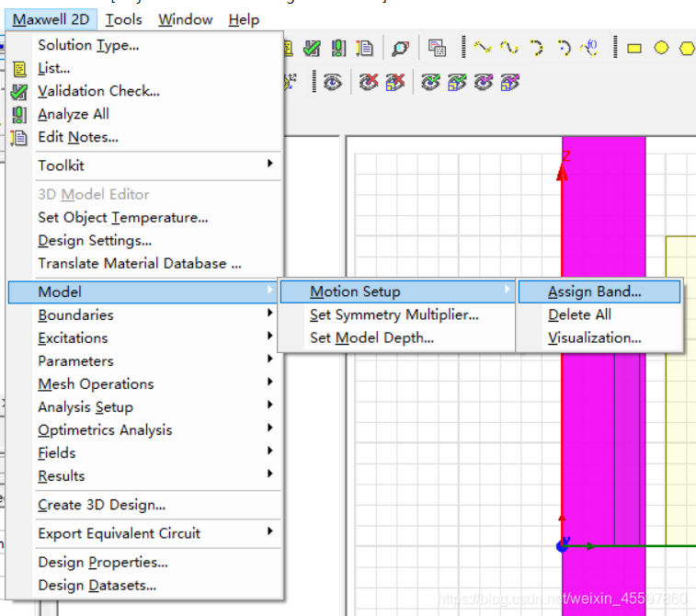Select the center-point arc tool

564,48
